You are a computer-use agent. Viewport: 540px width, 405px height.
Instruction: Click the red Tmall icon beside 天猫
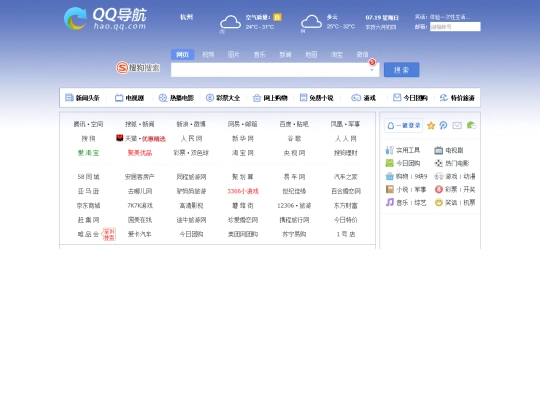[120, 138]
